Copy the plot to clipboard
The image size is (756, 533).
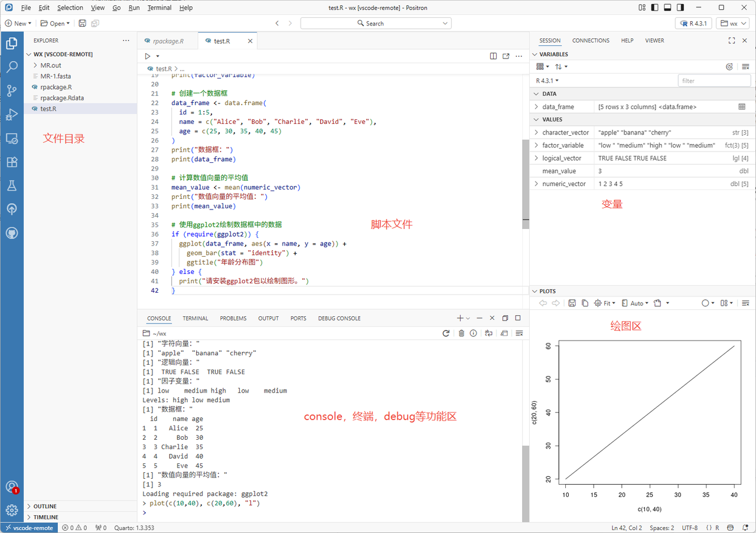(x=585, y=303)
